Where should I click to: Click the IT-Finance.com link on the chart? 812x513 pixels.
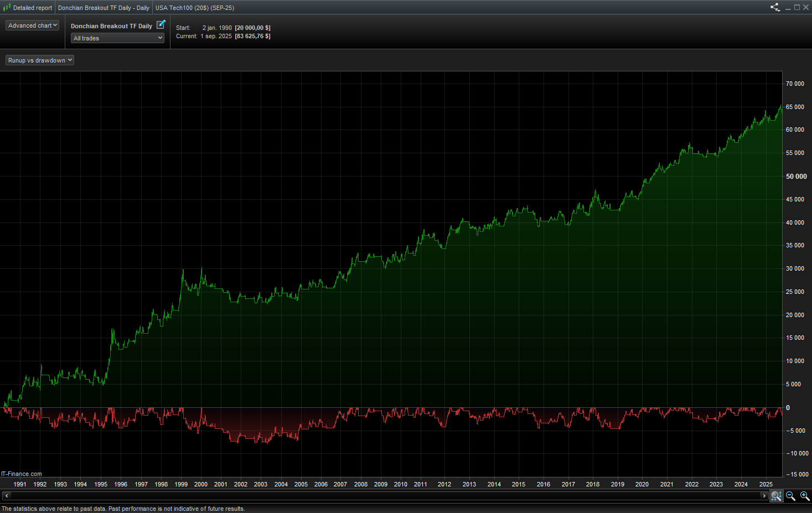22,474
